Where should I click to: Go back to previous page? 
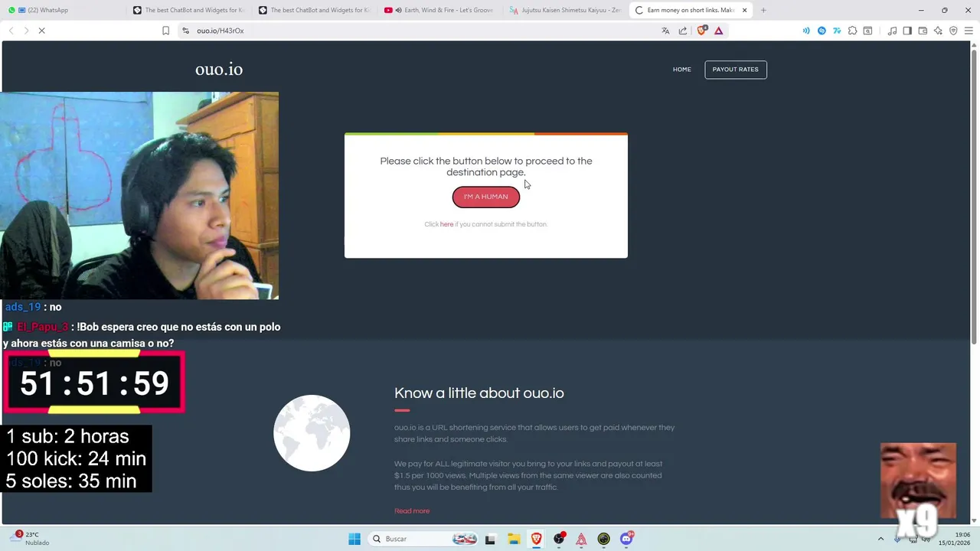tap(11, 31)
